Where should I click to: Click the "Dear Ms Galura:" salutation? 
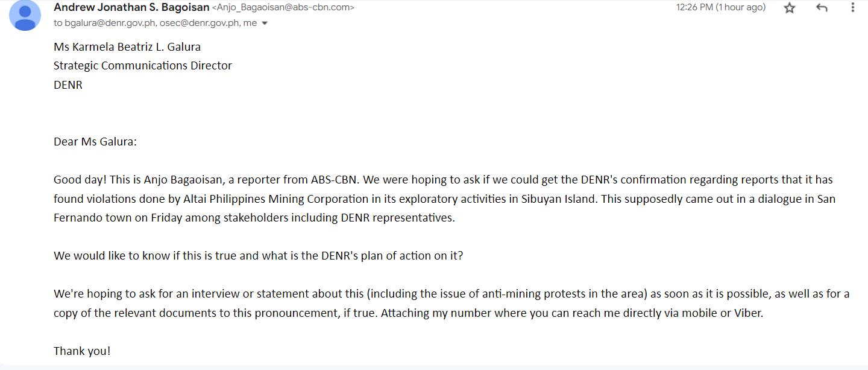tap(95, 142)
